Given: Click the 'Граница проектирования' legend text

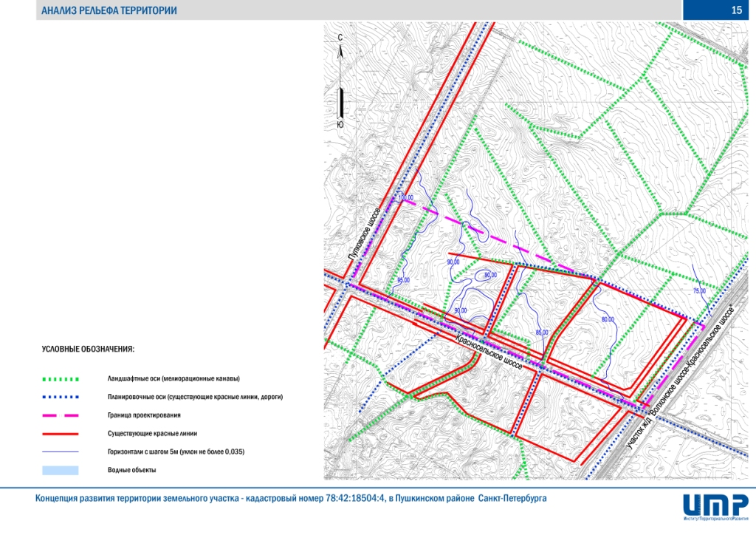Looking at the screenshot, I should click(x=143, y=416).
